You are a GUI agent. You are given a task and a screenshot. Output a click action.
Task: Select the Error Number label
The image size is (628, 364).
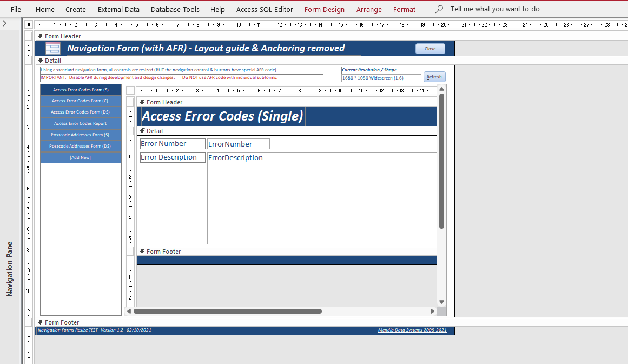pos(173,144)
